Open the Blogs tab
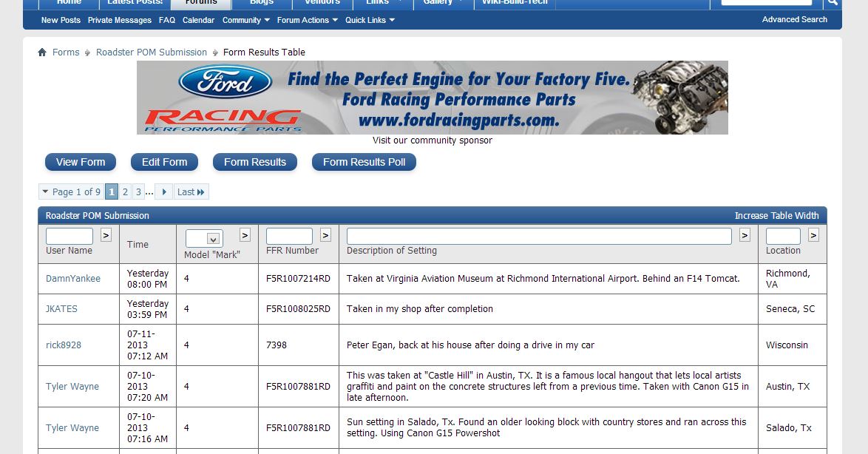The width and height of the screenshot is (868, 454). click(x=261, y=3)
